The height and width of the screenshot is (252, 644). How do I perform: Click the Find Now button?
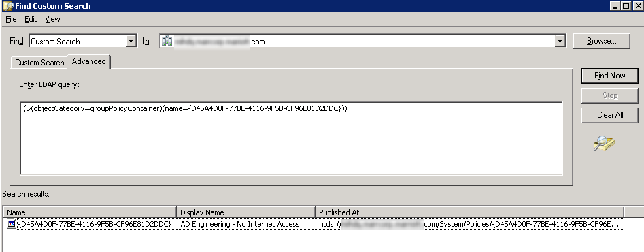(x=609, y=76)
